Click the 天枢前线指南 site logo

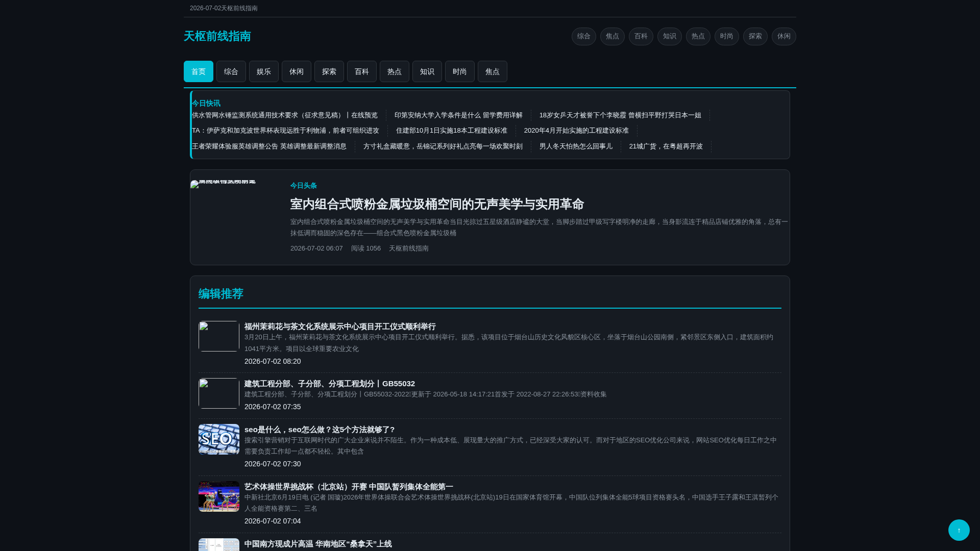(217, 36)
